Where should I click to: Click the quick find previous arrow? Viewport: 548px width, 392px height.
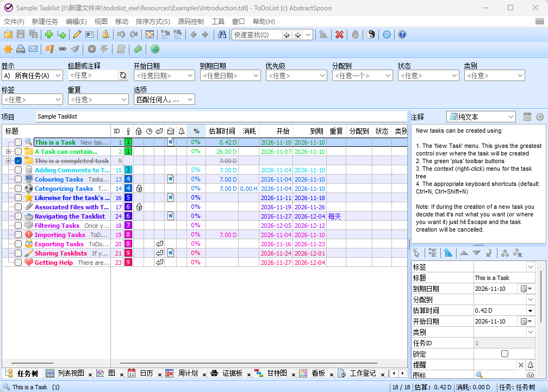point(287,35)
